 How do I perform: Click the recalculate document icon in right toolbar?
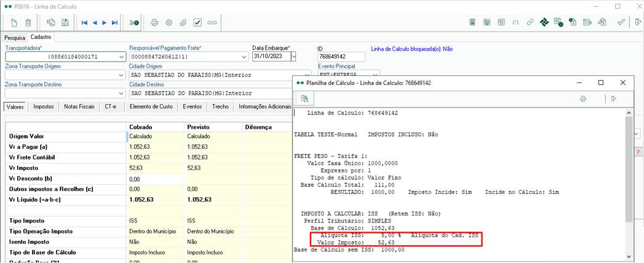(x=602, y=22)
